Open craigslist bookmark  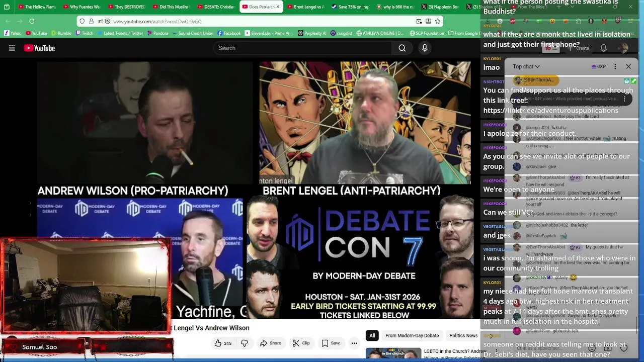341,33
